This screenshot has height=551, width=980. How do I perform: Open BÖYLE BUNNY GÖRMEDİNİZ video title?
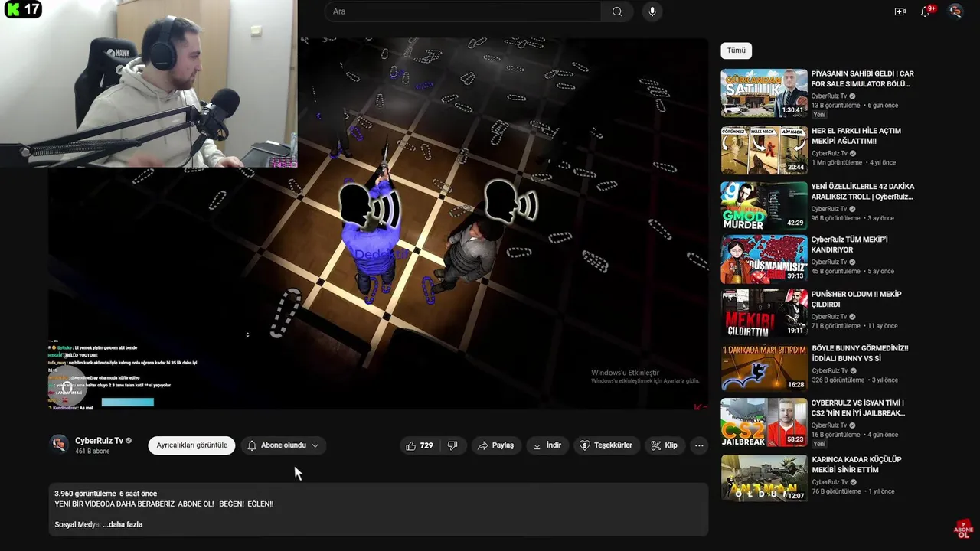click(x=860, y=353)
